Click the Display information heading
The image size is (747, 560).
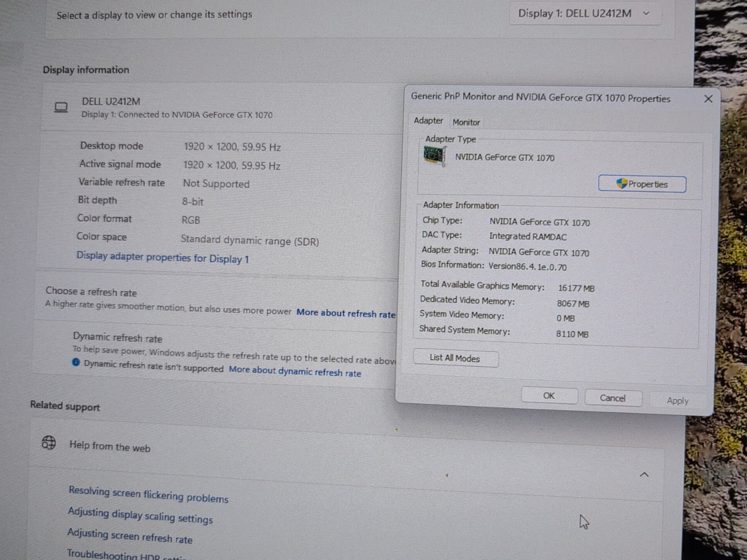click(86, 70)
